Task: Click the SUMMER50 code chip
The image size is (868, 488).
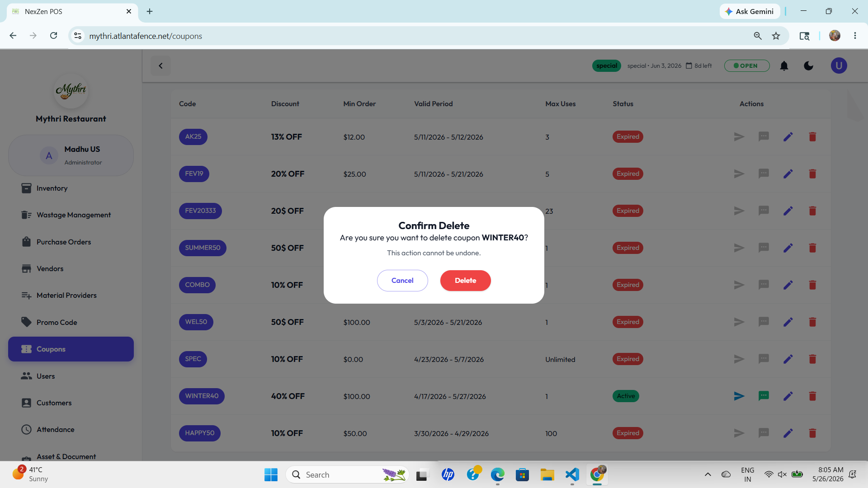Action: tap(203, 248)
